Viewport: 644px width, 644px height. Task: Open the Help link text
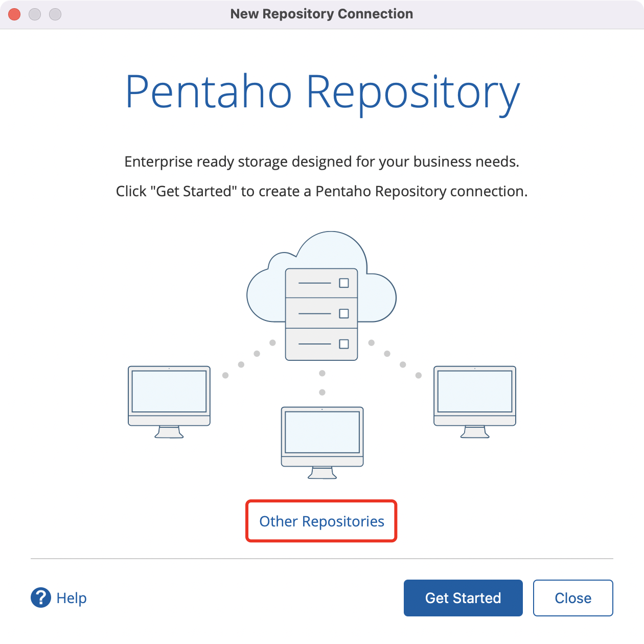tap(72, 598)
